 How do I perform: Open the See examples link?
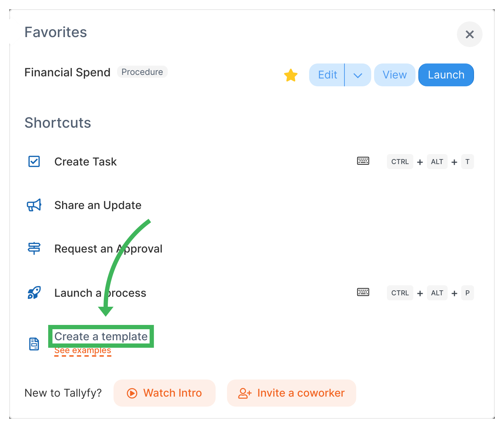tap(83, 351)
